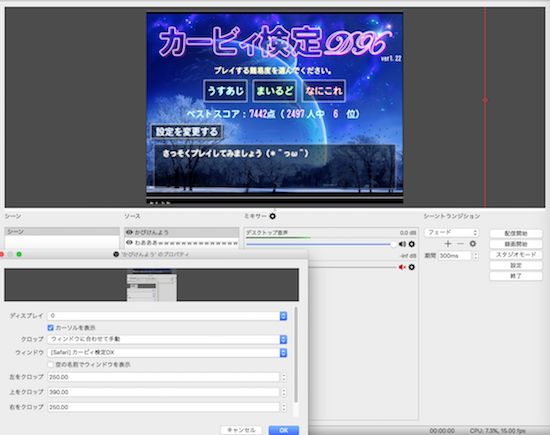This screenshot has width=550, height=435.
Task: Click the 録画開始 button
Action: 516,244
